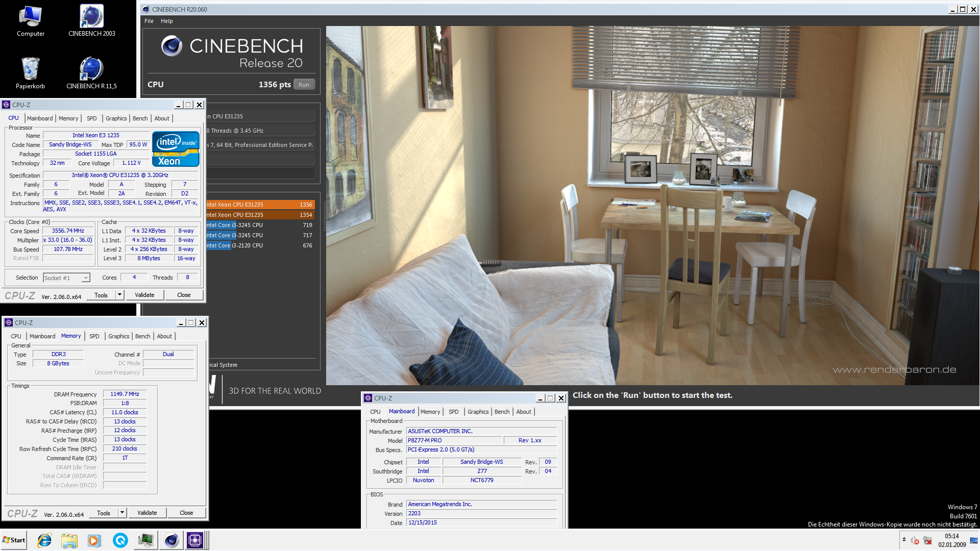Viewport: 980px width, 551px height.
Task: Click Run button for CPU test
Action: tap(304, 85)
